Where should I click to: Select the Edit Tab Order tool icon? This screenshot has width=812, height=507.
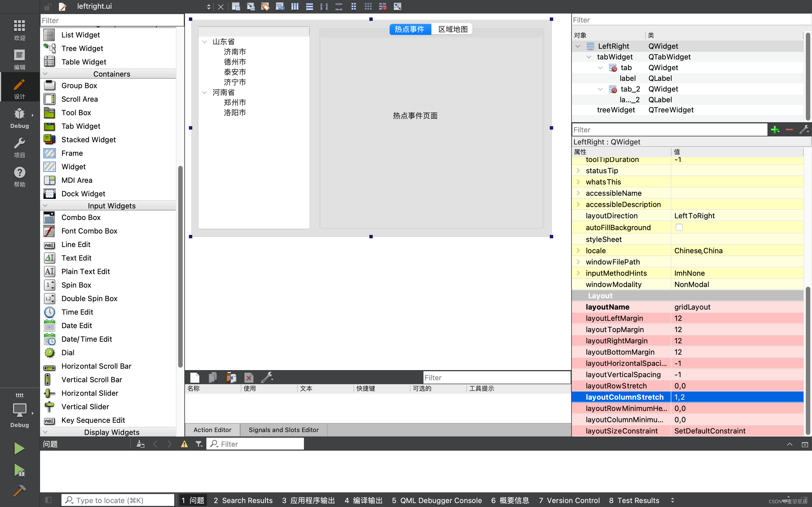pyautogui.click(x=280, y=6)
